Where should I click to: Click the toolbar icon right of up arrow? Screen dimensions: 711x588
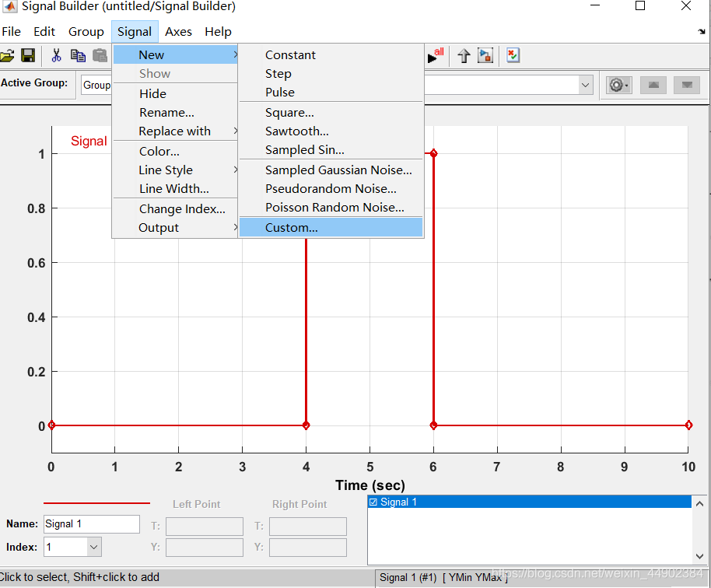click(485, 55)
